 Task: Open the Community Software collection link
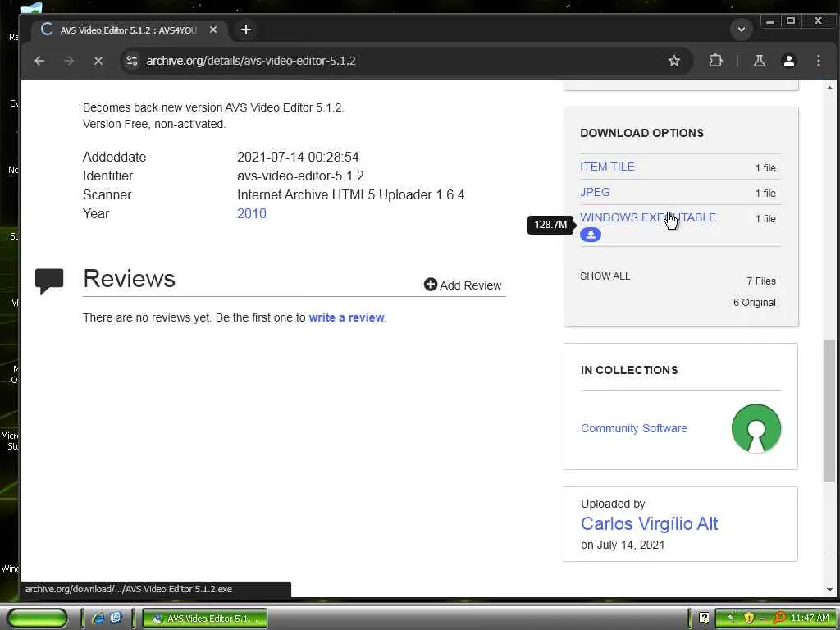(x=634, y=428)
